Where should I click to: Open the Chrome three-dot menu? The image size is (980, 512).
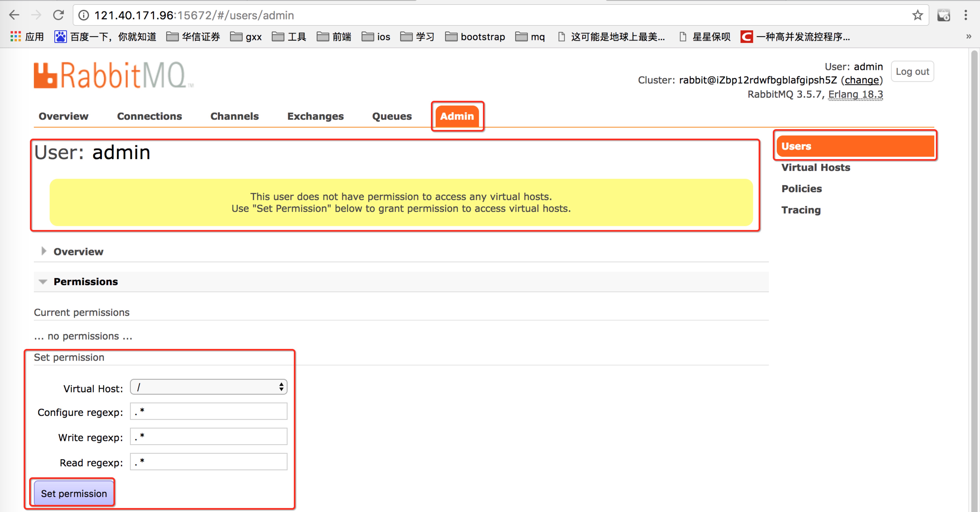pos(966,15)
